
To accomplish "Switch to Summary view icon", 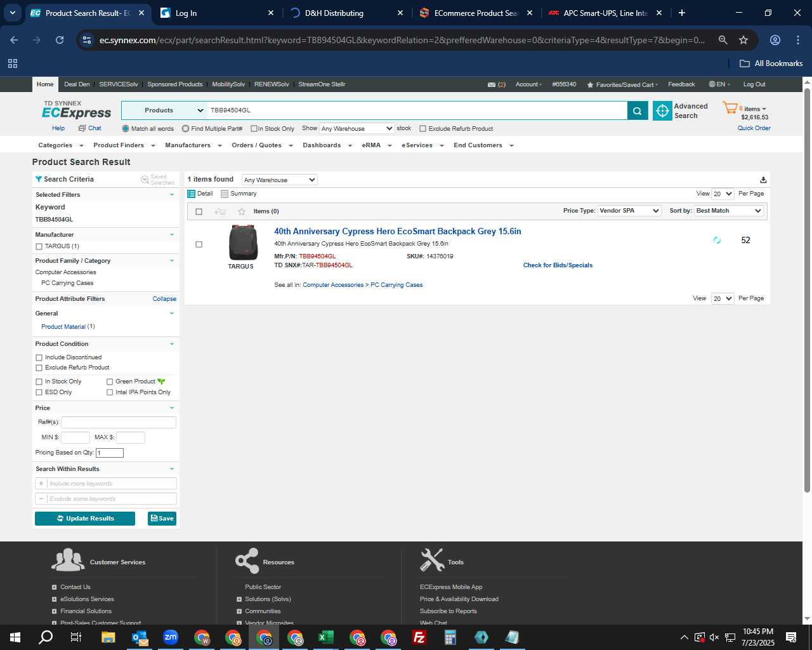I will click(225, 194).
